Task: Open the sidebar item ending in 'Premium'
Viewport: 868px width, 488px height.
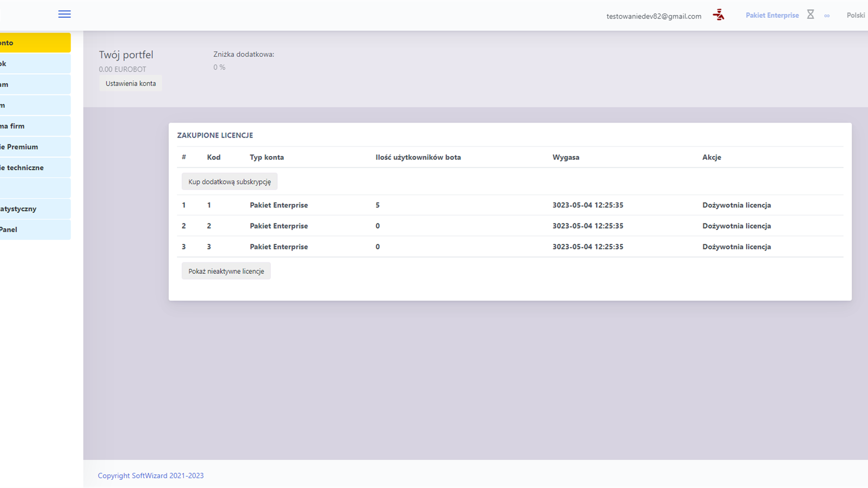Action: click(x=35, y=147)
